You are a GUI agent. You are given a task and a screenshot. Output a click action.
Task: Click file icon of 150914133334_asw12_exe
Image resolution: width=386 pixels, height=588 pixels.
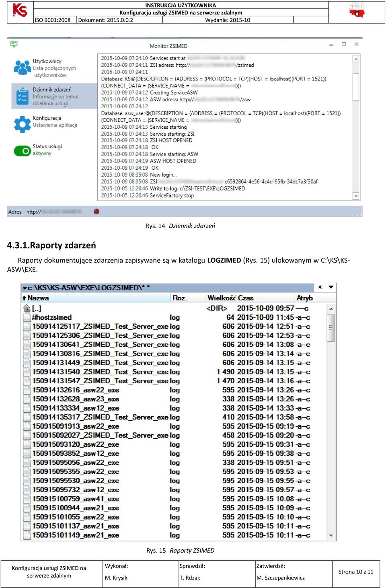(27, 408)
